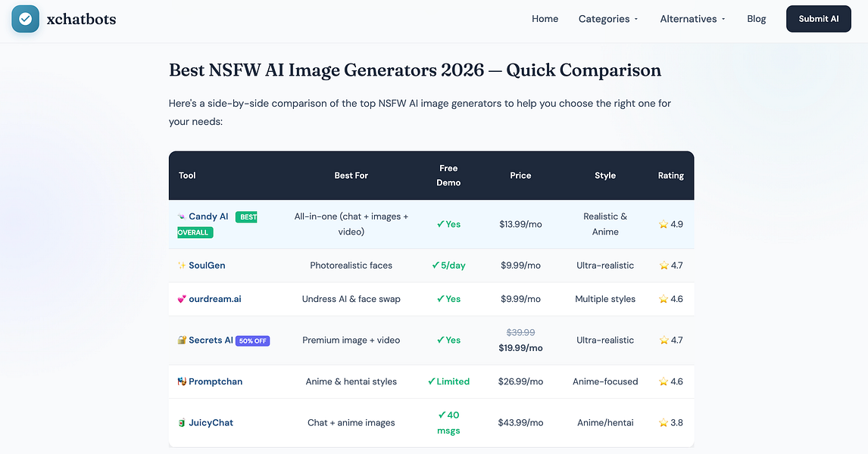This screenshot has height=454, width=868.
Task: Click the 'Realistic & Anime' style cell
Action: [605, 224]
